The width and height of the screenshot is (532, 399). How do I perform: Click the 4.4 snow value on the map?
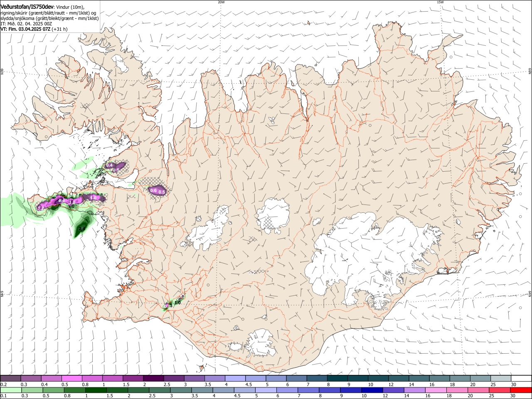61,200
